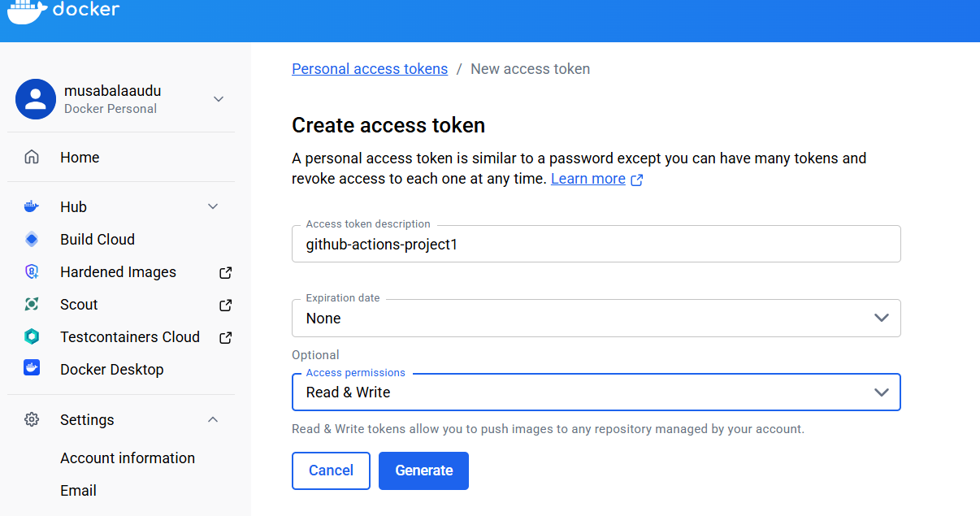The height and width of the screenshot is (516, 980).
Task: Click the Learn more link
Action: click(x=588, y=179)
